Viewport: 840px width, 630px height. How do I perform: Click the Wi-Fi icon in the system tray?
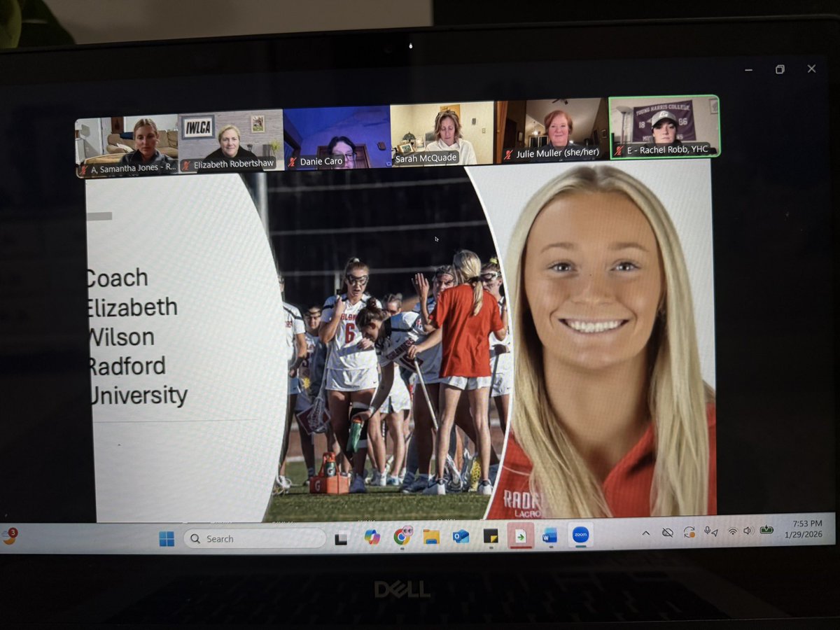(x=732, y=532)
